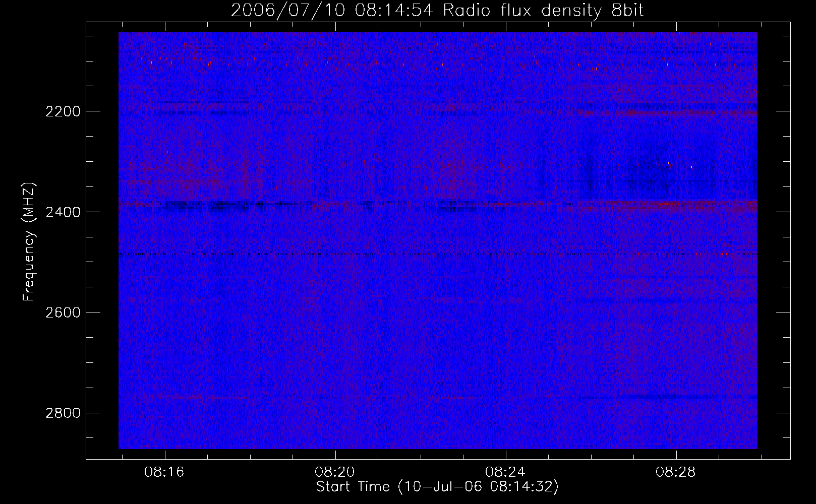Click the 08:24 time tick label
Viewport: 816px width, 504px height.
505,472
